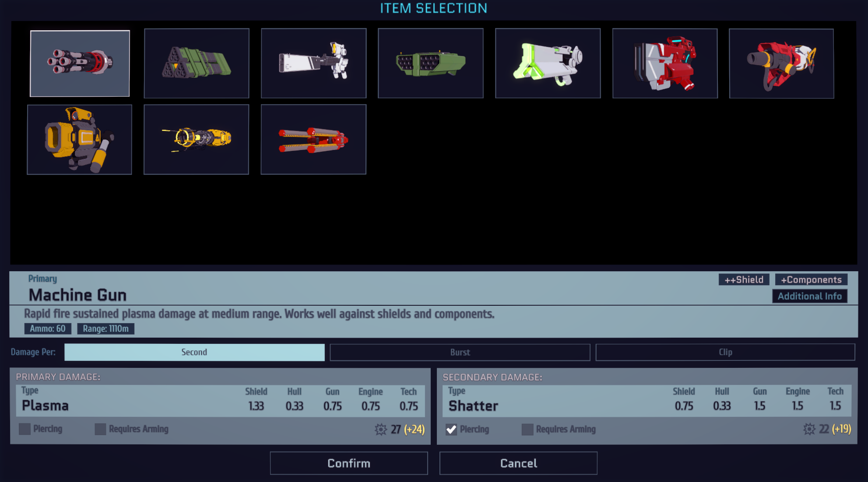
Task: Click the weapon description text
Action: click(x=259, y=314)
